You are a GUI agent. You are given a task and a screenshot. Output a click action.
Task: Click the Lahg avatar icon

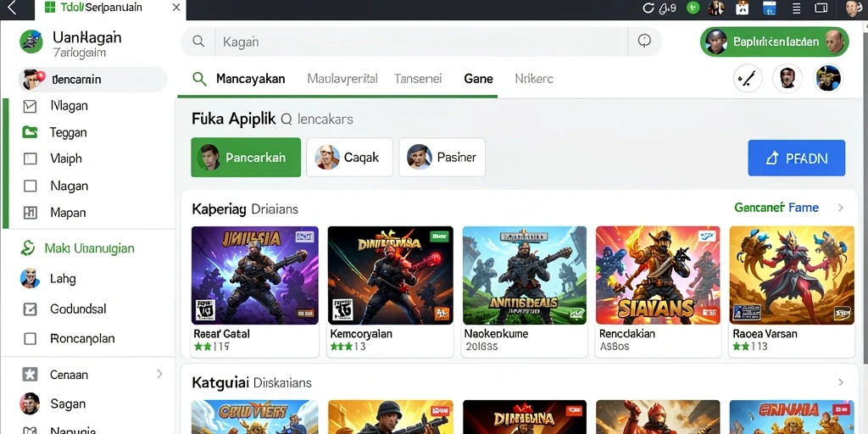coord(30,278)
